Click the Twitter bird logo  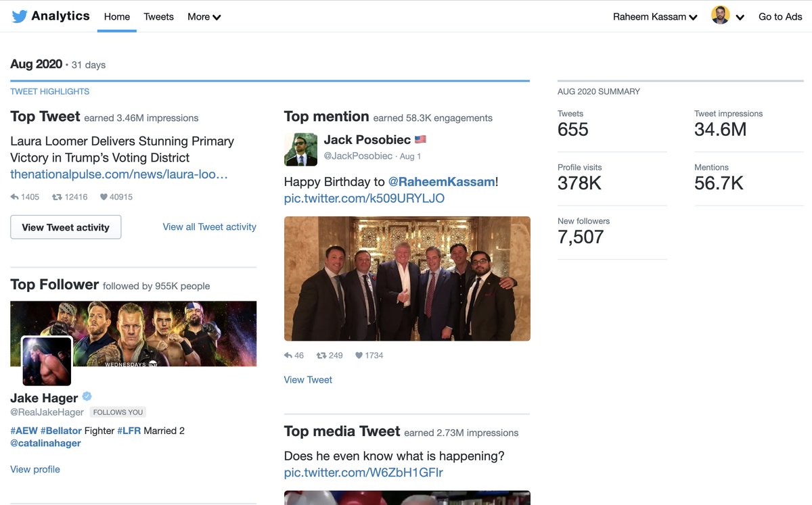(19, 16)
